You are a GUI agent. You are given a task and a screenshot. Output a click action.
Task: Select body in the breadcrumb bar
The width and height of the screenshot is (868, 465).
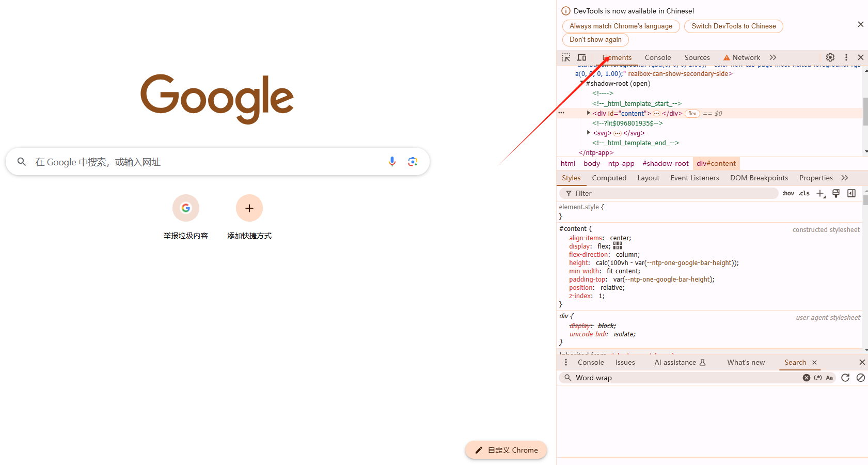(592, 163)
